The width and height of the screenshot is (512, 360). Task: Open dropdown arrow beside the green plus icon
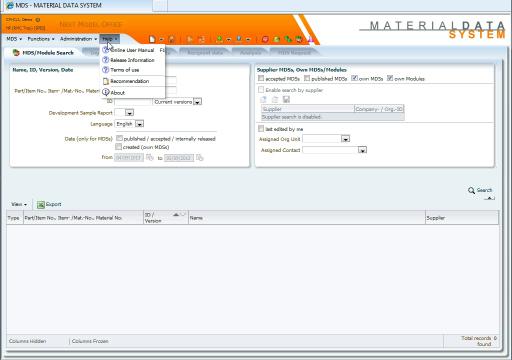[x=229, y=40]
